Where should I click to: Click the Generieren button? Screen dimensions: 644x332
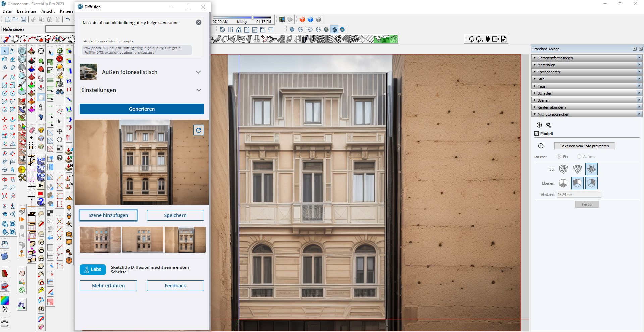coord(142,109)
